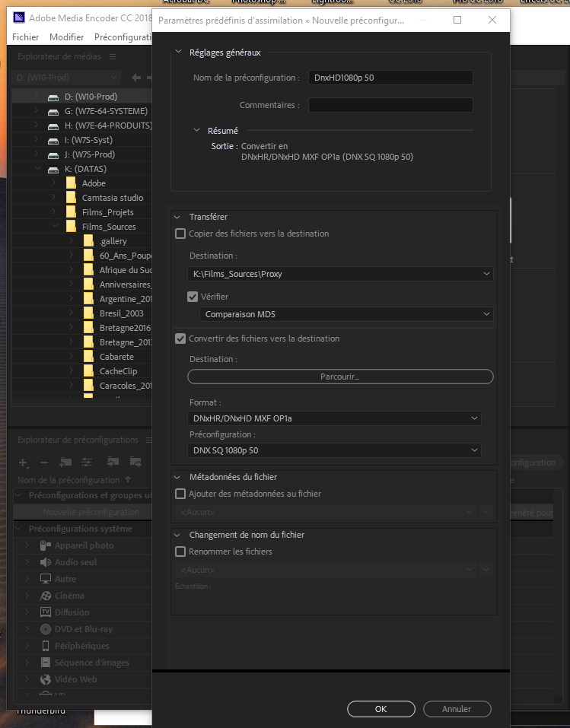Open the D: (W10-Prod) drive selector dropdown

point(66,78)
